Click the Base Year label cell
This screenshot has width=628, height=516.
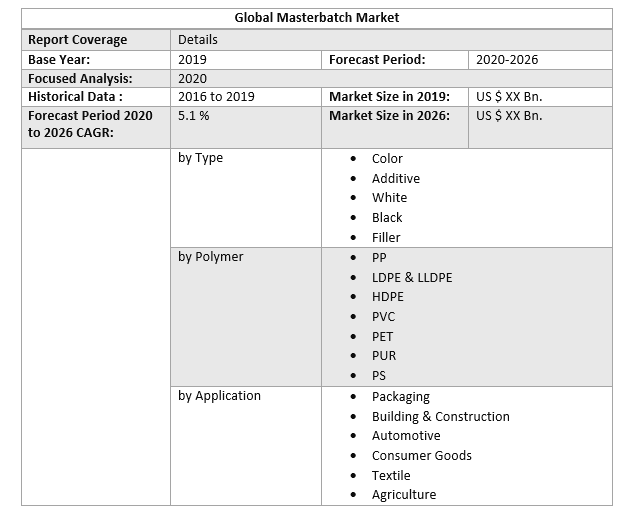pyautogui.click(x=59, y=60)
